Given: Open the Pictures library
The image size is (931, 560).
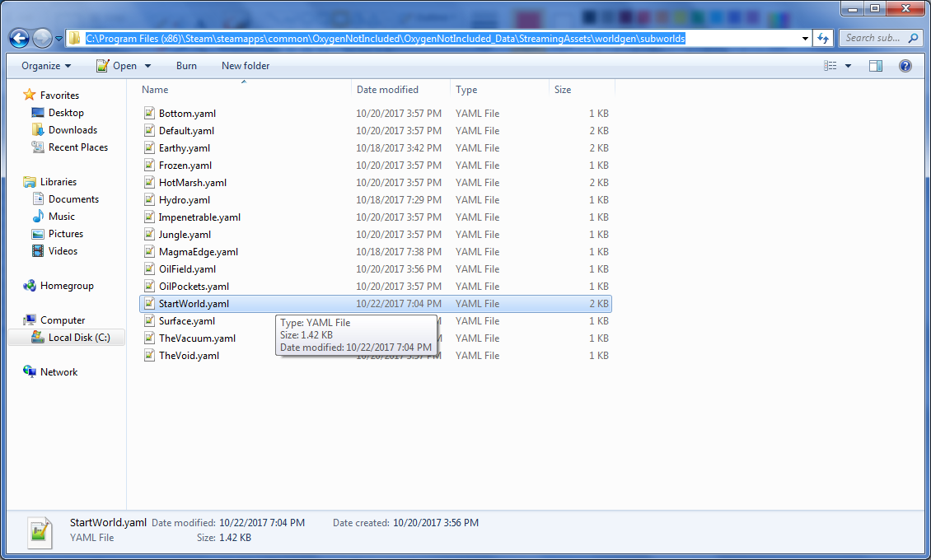Looking at the screenshot, I should [x=66, y=234].
